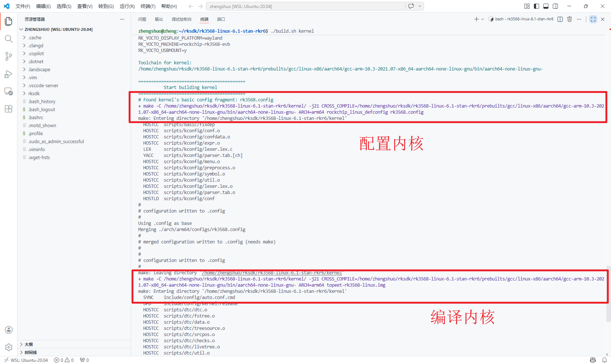Expand the .dotnet folder
The image size is (611, 364).
pyautogui.click(x=74, y=61)
